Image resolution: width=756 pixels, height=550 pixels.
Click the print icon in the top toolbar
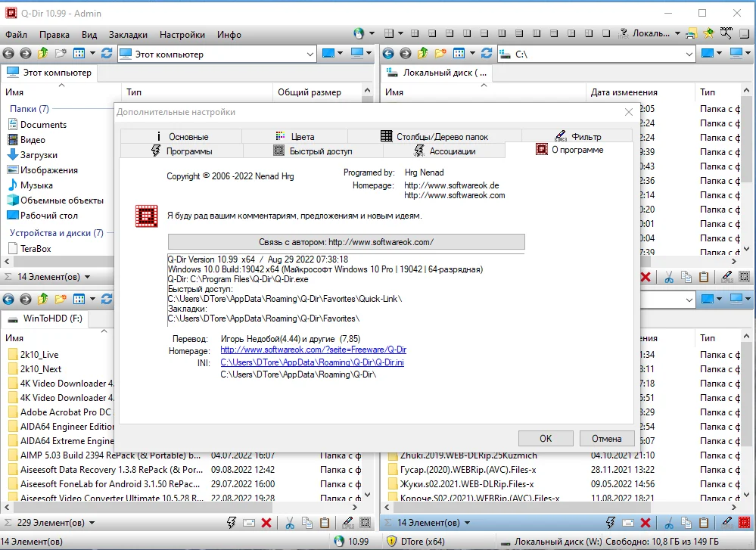point(692,33)
